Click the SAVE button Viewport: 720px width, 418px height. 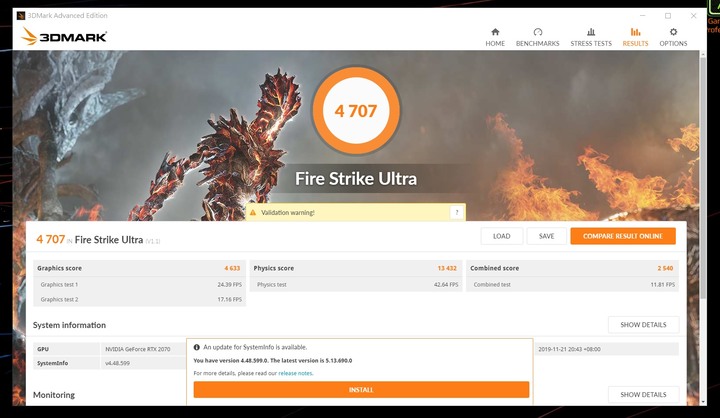(x=546, y=236)
